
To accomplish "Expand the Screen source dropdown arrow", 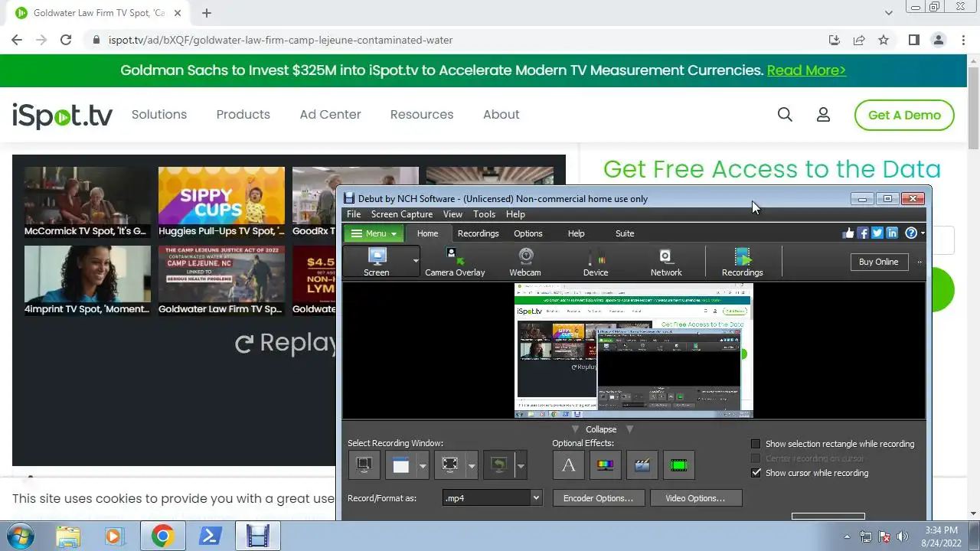I will coord(416,262).
